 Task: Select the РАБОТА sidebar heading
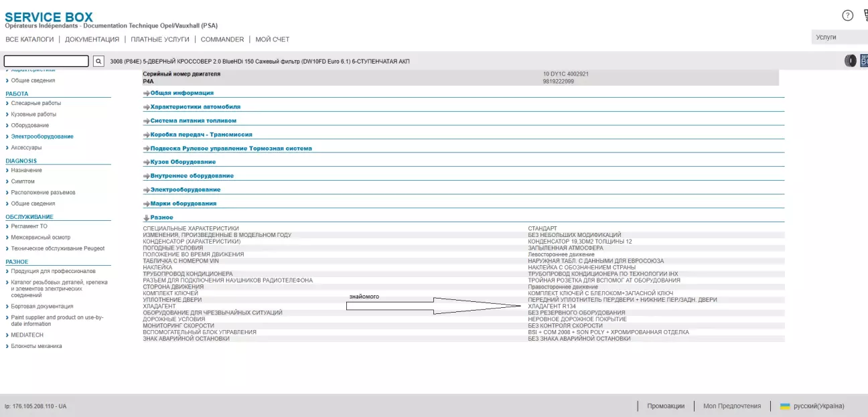click(17, 94)
